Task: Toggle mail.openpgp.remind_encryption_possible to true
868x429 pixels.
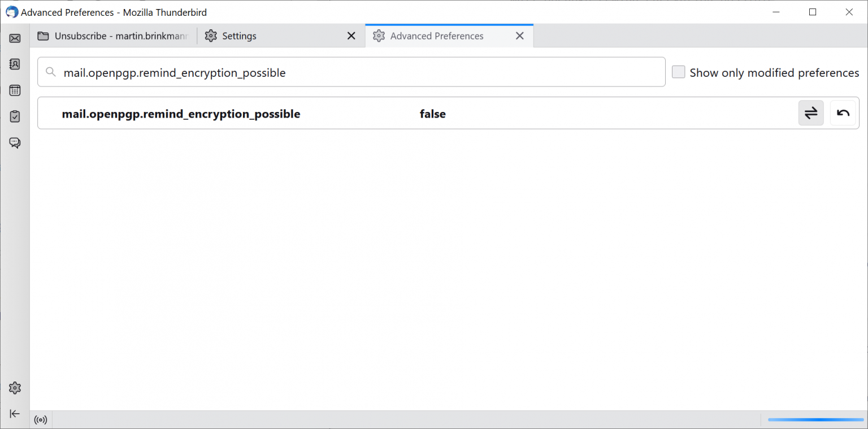Action: tap(811, 113)
